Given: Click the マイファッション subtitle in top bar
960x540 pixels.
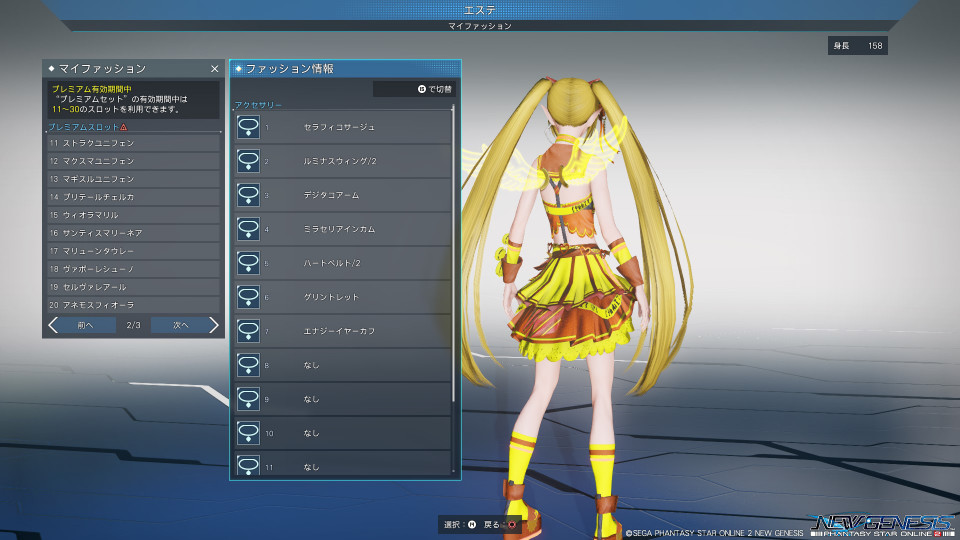Looking at the screenshot, I should (480, 26).
